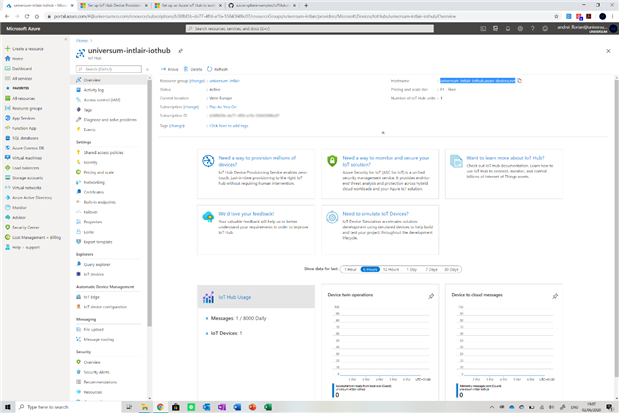Click the top search resources field
619x413 pixels.
300,29
